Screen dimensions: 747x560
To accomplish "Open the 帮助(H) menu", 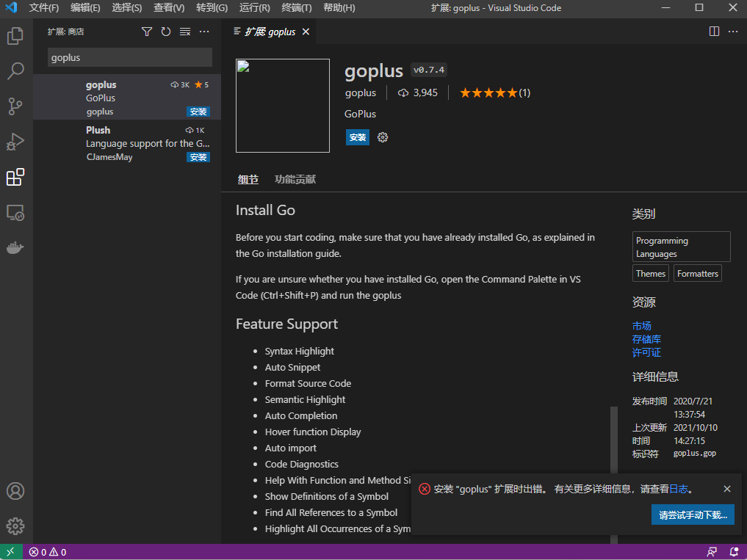I will (339, 7).
